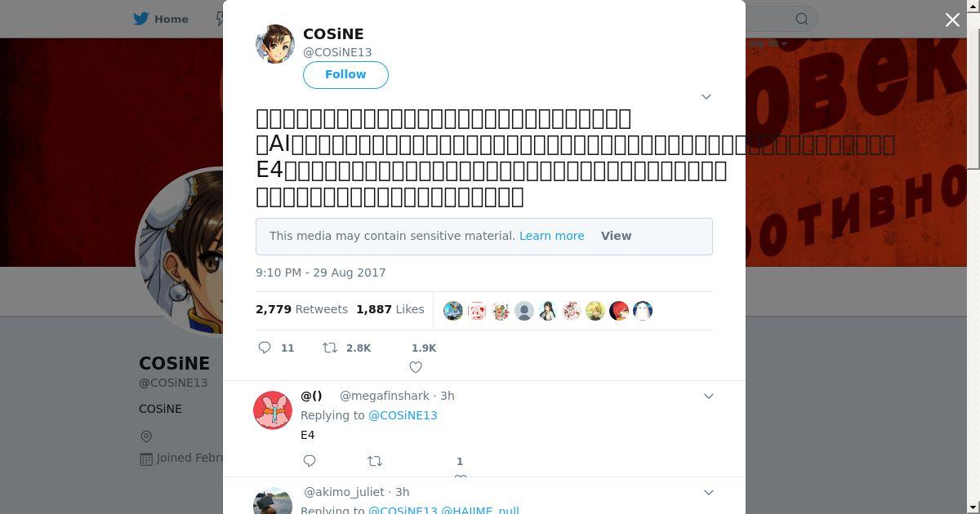This screenshot has width=980, height=514.
Task: Open options chevron on megafinshark's reply
Action: [x=708, y=396]
